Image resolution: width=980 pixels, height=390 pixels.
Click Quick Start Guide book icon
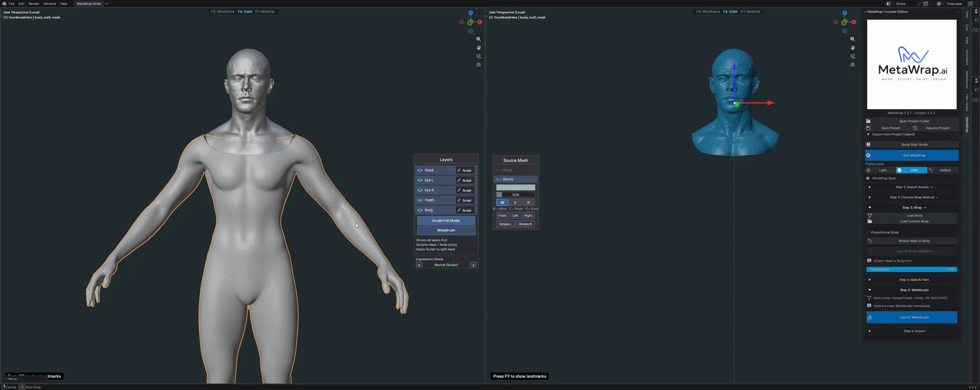tap(868, 144)
